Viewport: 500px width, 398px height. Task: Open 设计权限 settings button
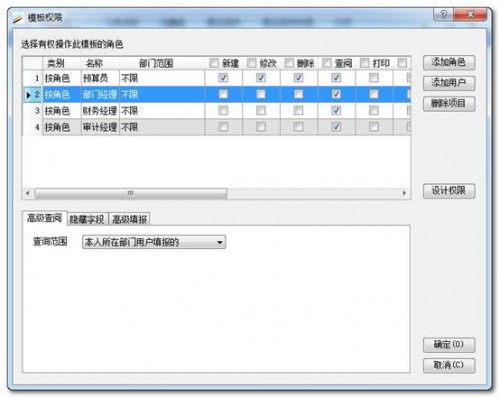click(449, 191)
